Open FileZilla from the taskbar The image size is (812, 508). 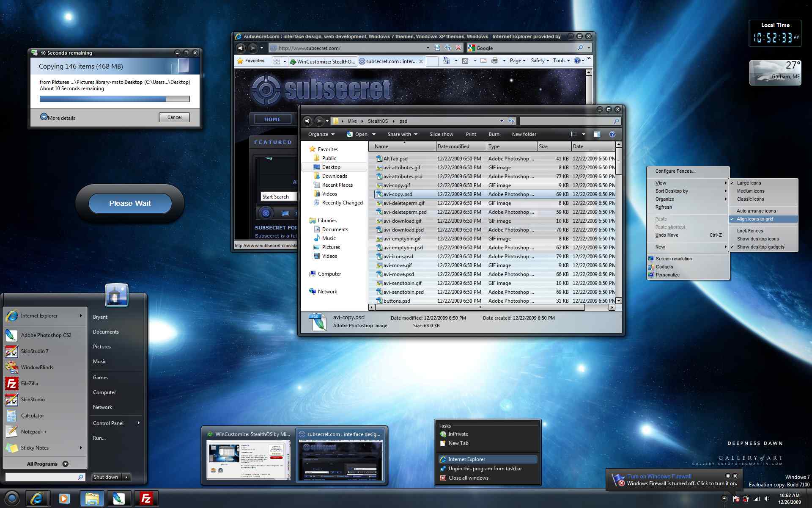tap(146, 498)
